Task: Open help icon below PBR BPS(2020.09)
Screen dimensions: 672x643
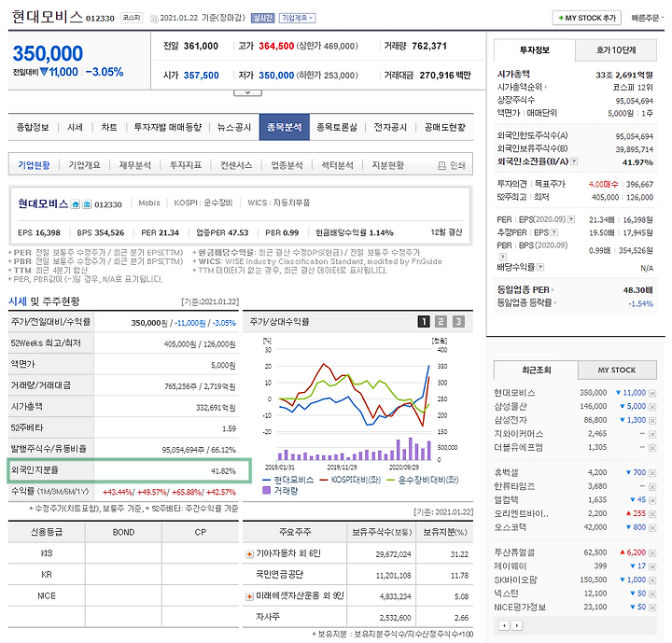Action: [503, 257]
